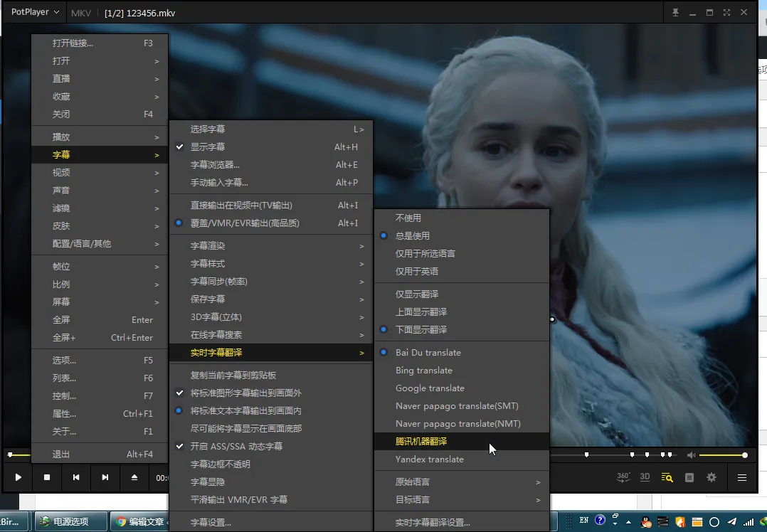The width and height of the screenshot is (767, 532).
Task: Select Bai Du translate engine
Action: (x=462, y=353)
